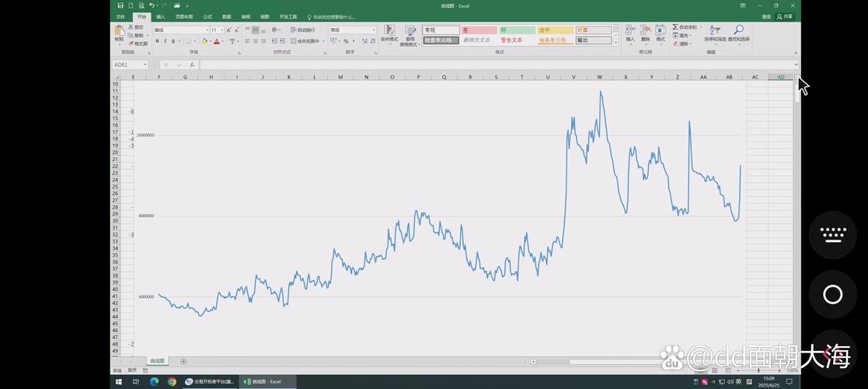Click the Insert Function fx icon
Image resolution: width=868 pixels, height=389 pixels.
coord(192,65)
